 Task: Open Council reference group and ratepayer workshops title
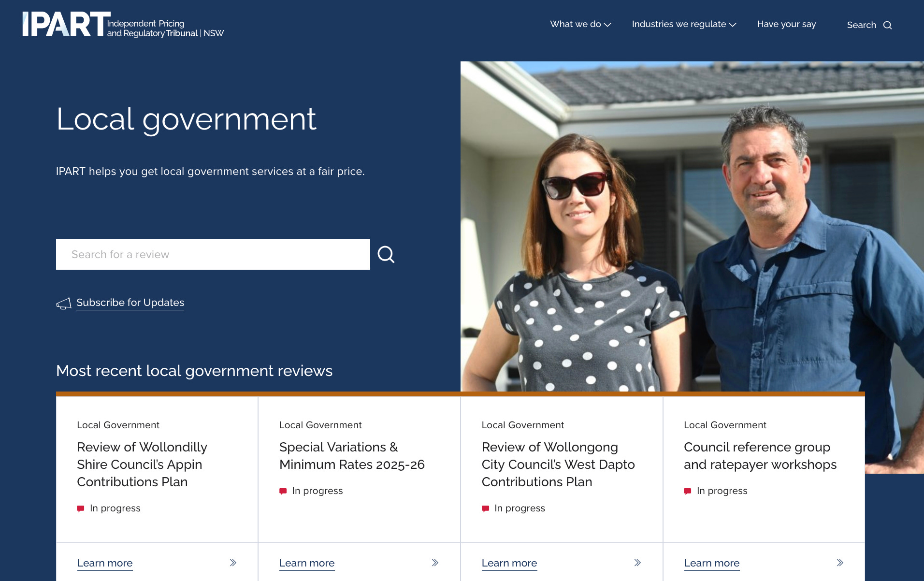tap(760, 456)
